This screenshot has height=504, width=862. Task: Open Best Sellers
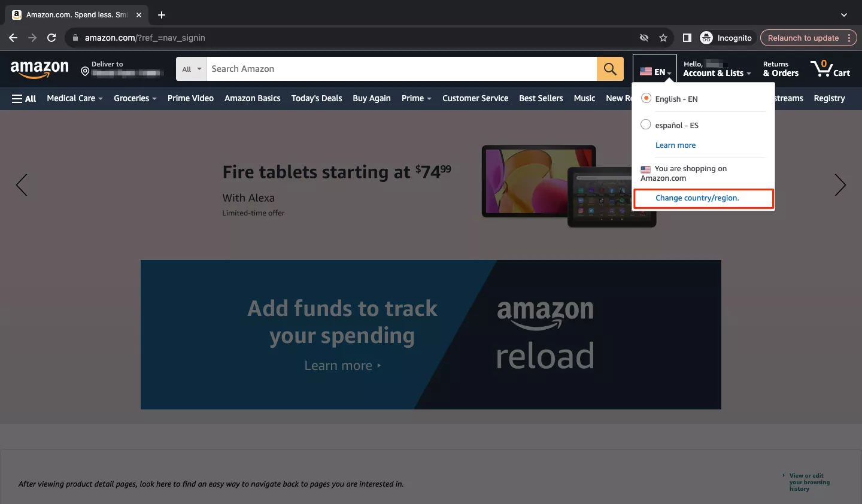(x=541, y=98)
